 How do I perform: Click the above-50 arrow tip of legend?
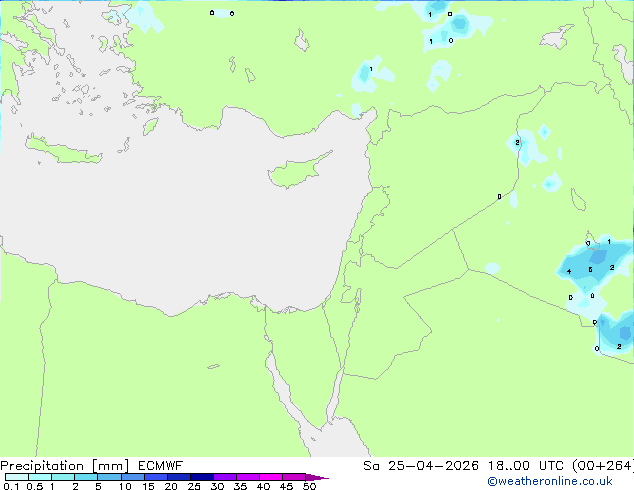click(317, 477)
